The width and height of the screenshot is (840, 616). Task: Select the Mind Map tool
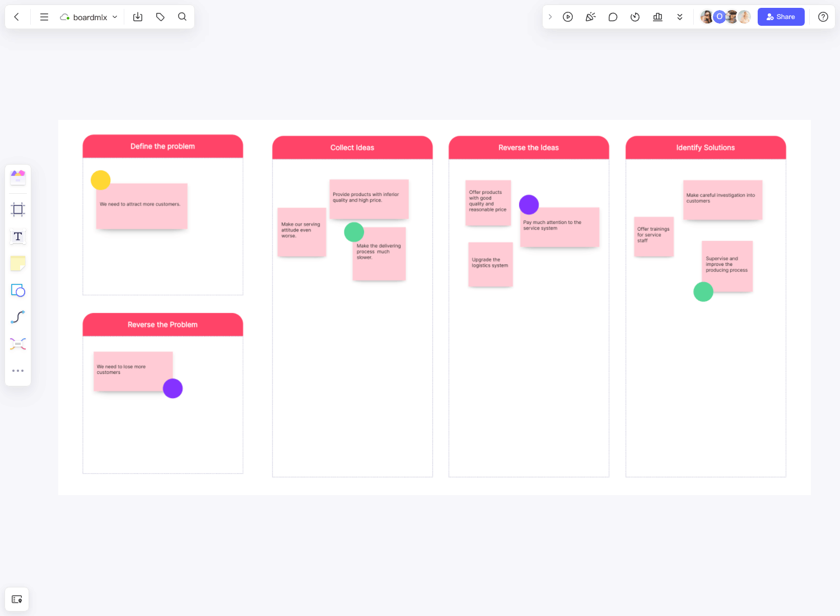(x=18, y=344)
